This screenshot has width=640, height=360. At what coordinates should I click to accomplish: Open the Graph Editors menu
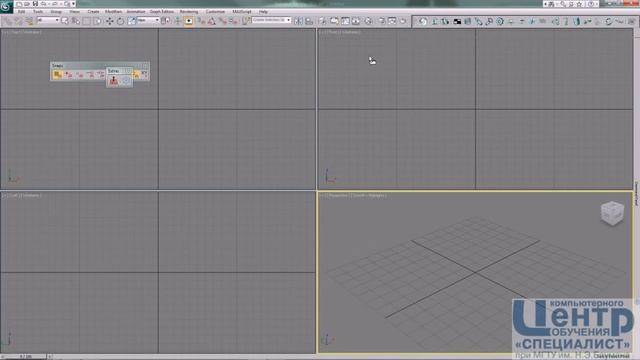tap(162, 11)
